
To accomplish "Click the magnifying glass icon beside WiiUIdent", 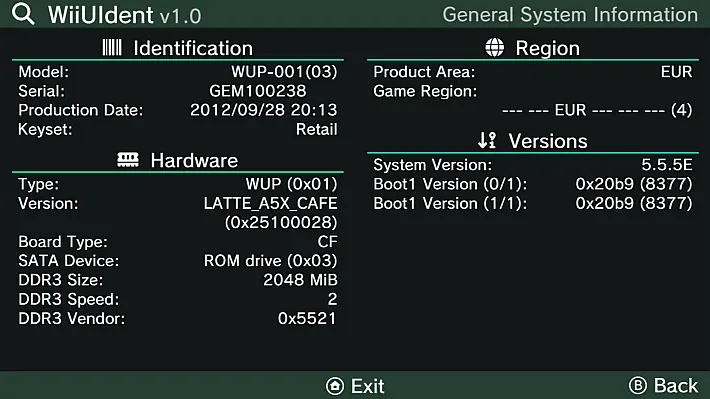I will pos(23,13).
